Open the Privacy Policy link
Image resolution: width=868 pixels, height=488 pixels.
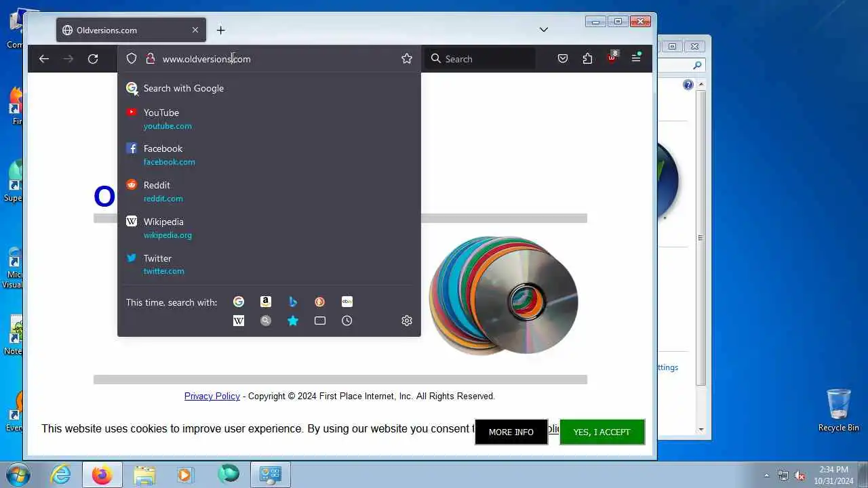click(212, 396)
